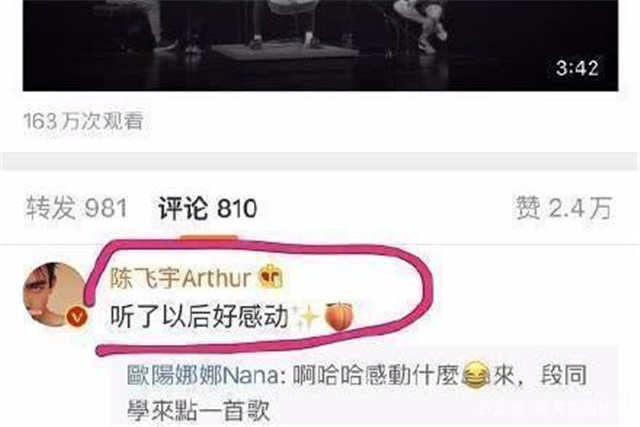Image resolution: width=640 pixels, height=427 pixels.
Task: Click the comment text 听了以后好感动
Action: click(200, 316)
